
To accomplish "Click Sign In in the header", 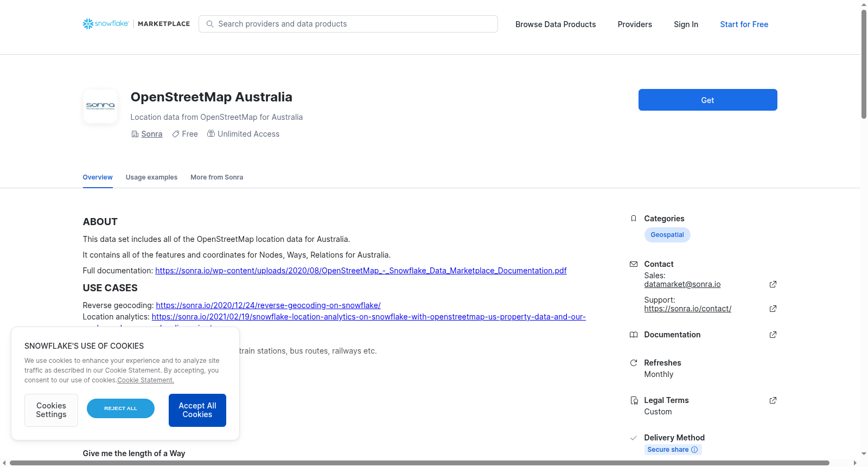I will pos(686,24).
